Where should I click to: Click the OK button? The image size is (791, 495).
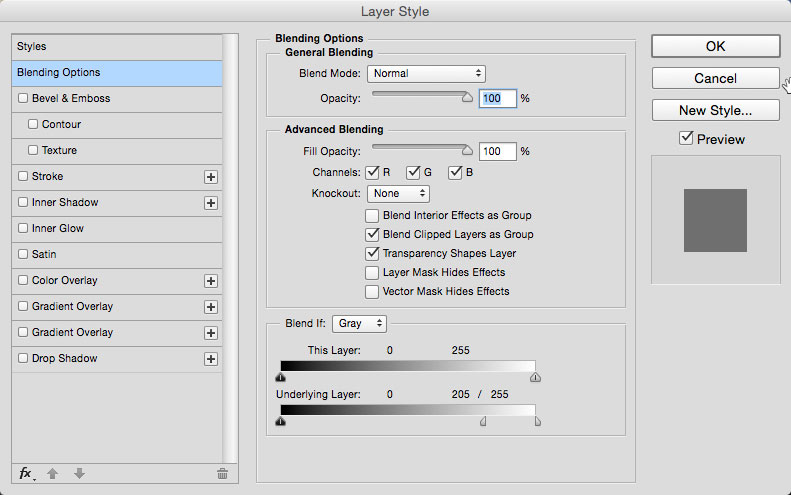(x=715, y=46)
